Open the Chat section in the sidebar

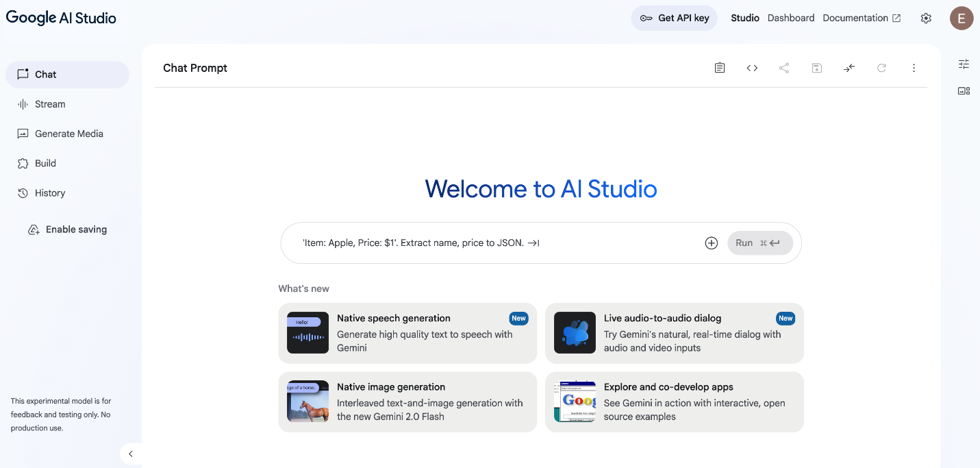click(67, 75)
